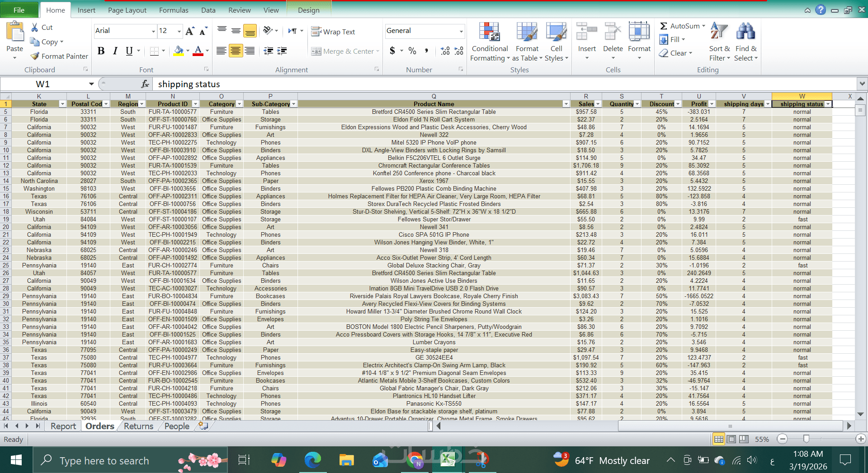The width and height of the screenshot is (868, 473).
Task: Toggle Wrap Text
Action: [x=333, y=32]
